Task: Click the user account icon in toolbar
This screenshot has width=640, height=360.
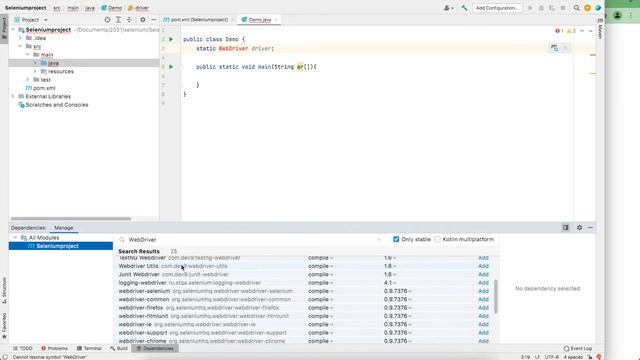Action: 448,8
